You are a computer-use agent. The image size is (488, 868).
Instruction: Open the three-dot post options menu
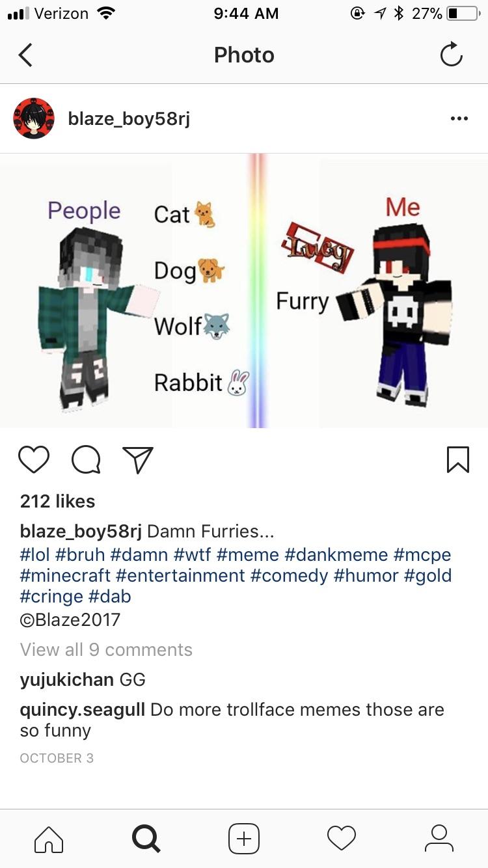pyautogui.click(x=459, y=118)
